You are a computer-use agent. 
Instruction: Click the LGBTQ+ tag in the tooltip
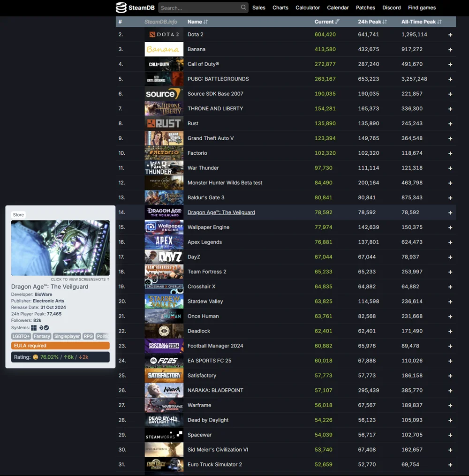point(21,336)
